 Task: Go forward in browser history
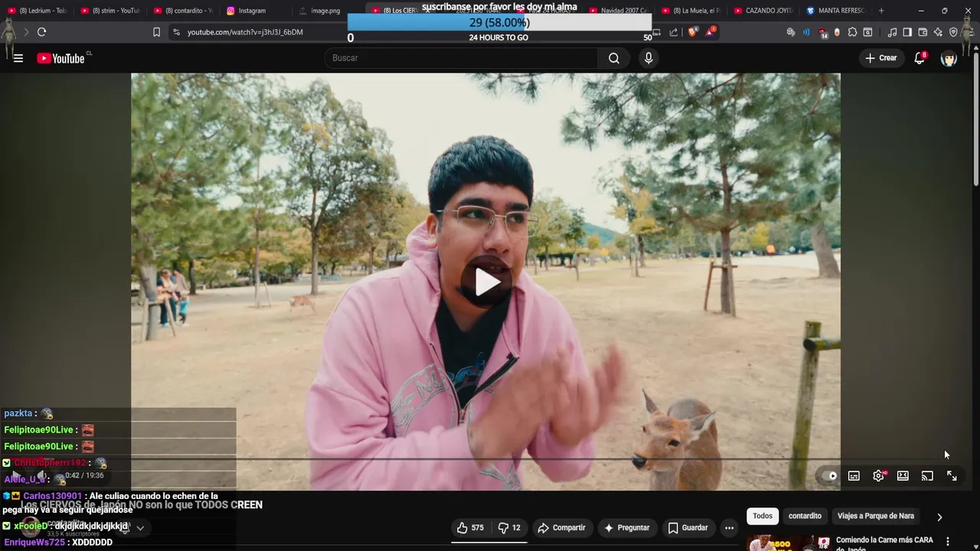[x=25, y=32]
